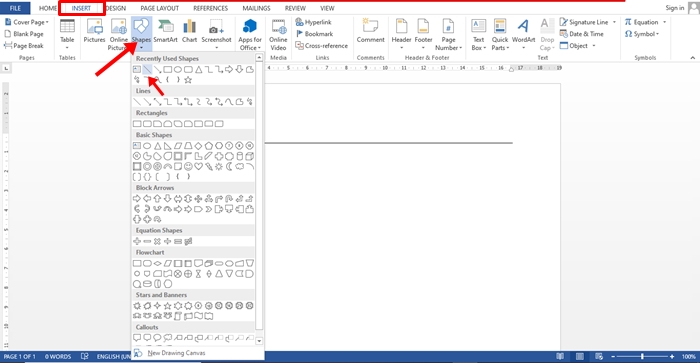Viewport: 700px width, 363px height.
Task: Click the shapes gallery scroll down arrow
Action: click(259, 341)
